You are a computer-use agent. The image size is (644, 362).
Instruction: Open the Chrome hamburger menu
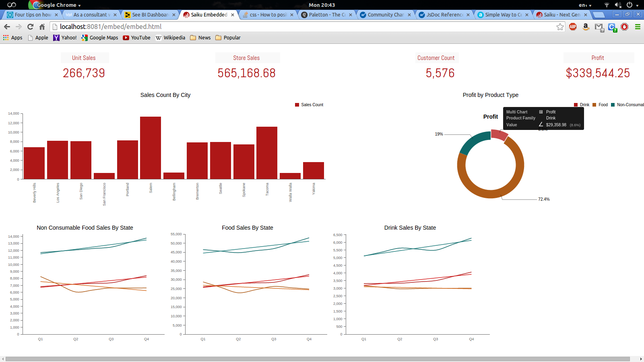pyautogui.click(x=638, y=27)
